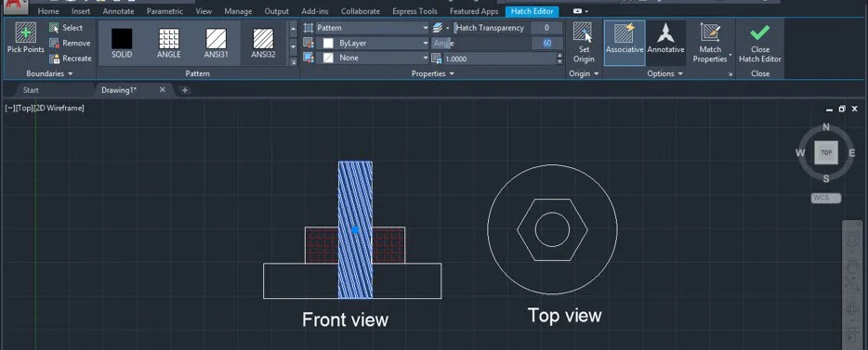
Task: Click the Set Origin tool
Action: tap(584, 43)
